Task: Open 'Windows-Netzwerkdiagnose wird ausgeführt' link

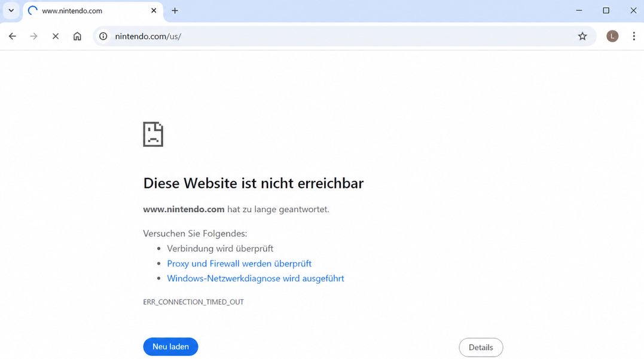Action: pyautogui.click(x=255, y=278)
